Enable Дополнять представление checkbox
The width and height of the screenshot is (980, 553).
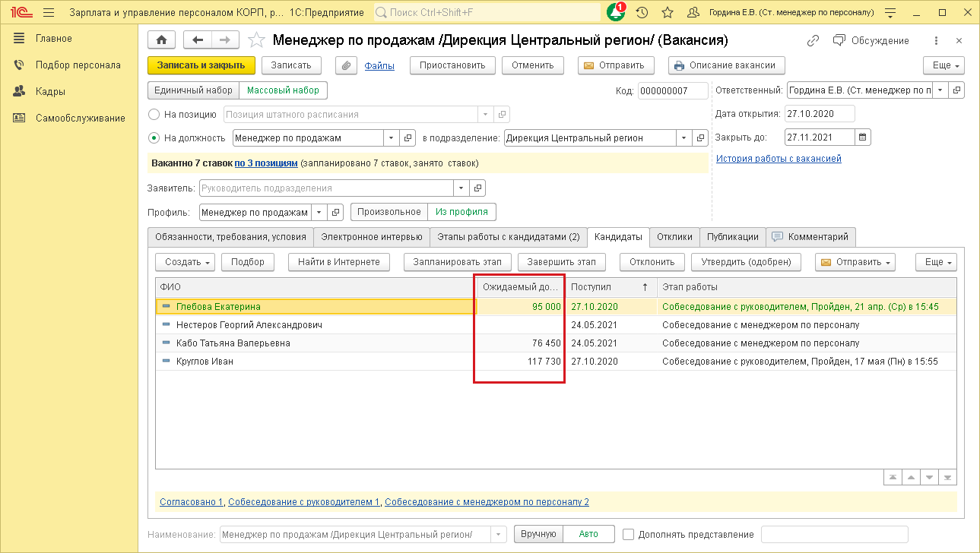coord(628,534)
